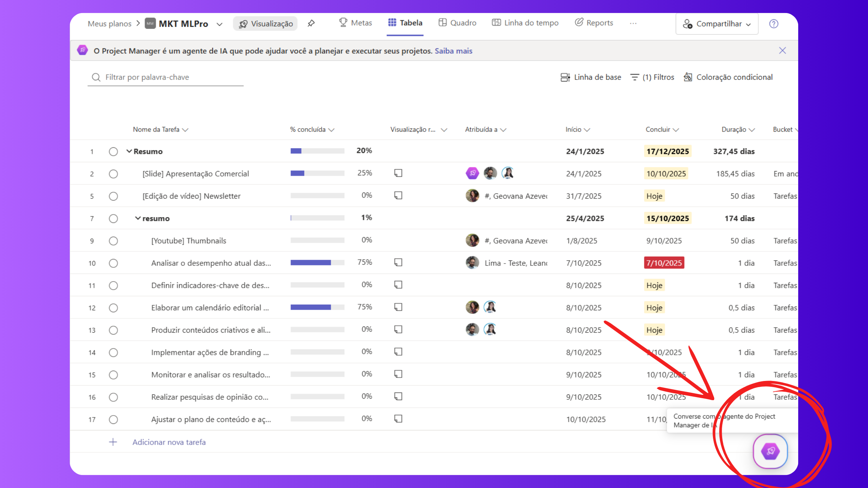Collapse the Resumo summary task group

pyautogui.click(x=129, y=151)
